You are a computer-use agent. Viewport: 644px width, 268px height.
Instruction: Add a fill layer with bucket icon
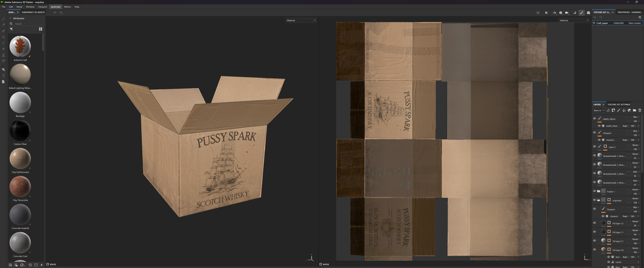624,110
